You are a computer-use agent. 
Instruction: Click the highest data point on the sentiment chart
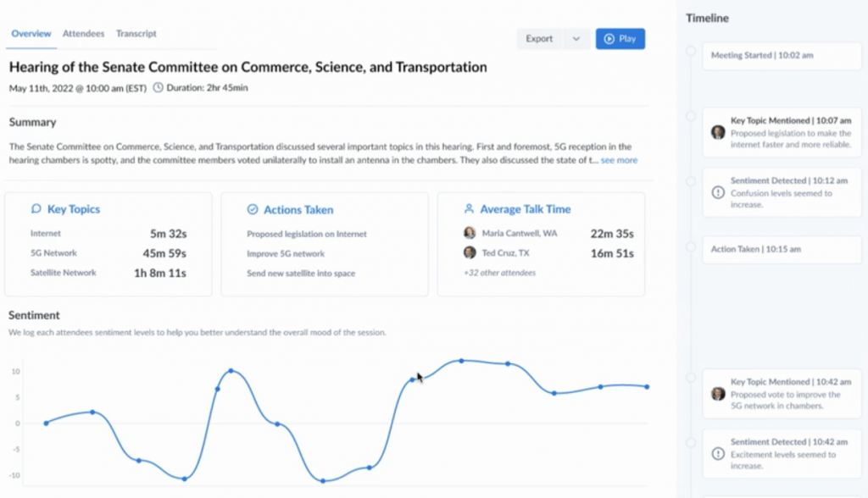click(461, 361)
